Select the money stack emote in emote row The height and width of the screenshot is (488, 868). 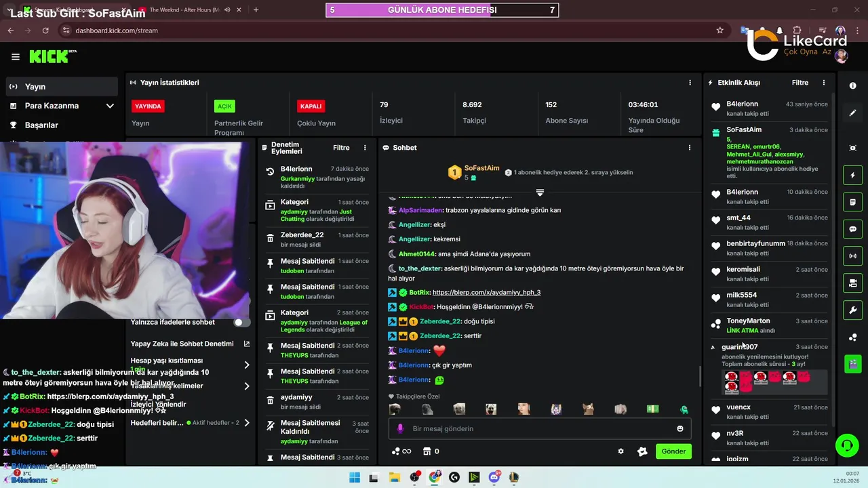coord(652,409)
